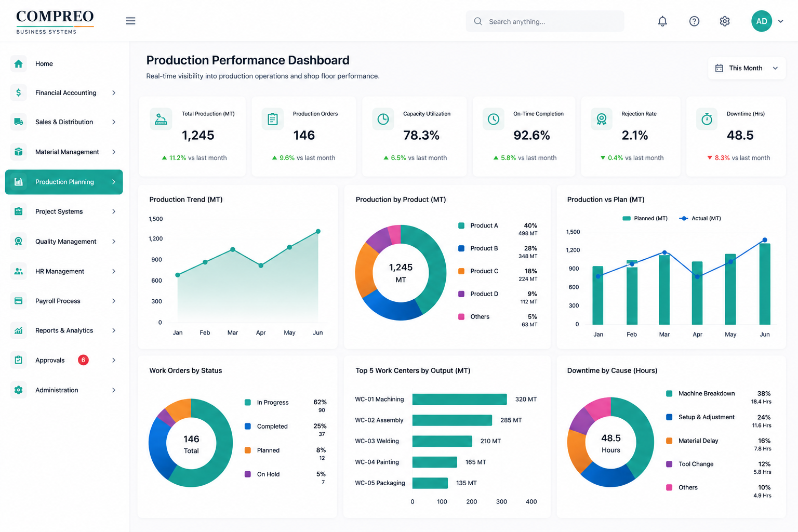Click the Home sidebar icon
The width and height of the screenshot is (798, 532).
click(x=19, y=63)
